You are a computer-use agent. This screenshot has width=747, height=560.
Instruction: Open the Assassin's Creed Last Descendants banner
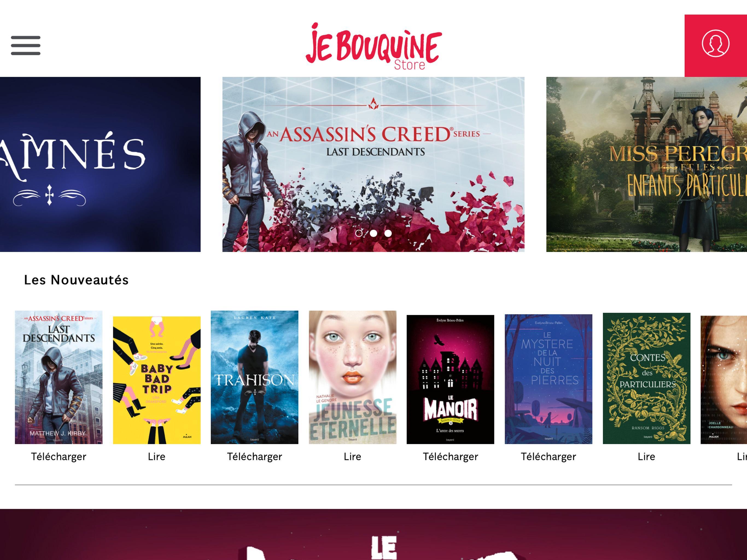(373, 164)
